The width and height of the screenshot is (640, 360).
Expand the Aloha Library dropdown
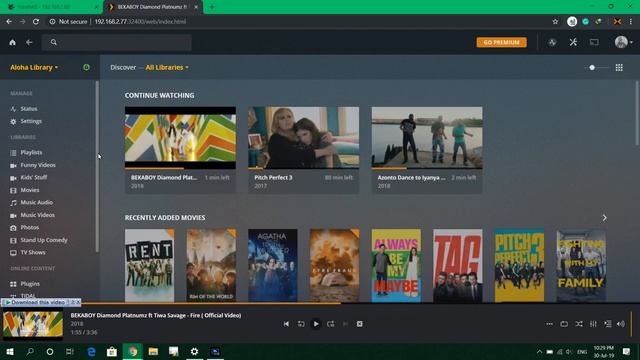tap(34, 67)
